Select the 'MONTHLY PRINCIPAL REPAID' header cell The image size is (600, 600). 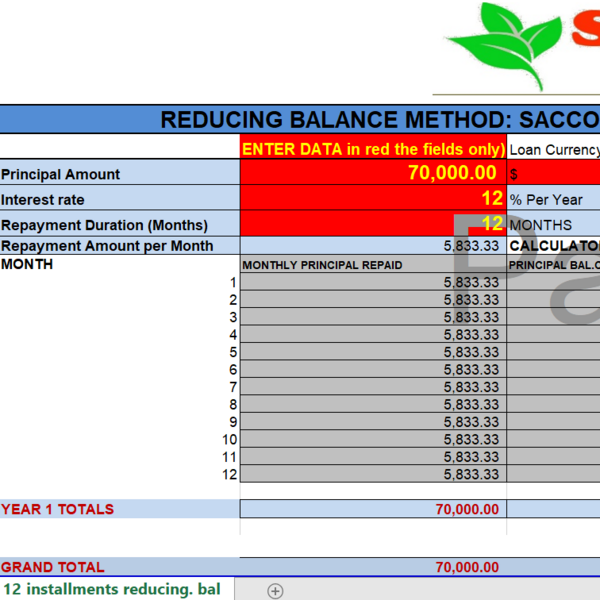pyautogui.click(x=373, y=264)
